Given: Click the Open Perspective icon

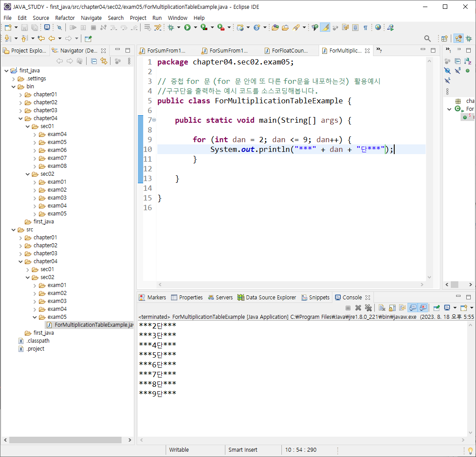Looking at the screenshot, I should pos(445,38).
